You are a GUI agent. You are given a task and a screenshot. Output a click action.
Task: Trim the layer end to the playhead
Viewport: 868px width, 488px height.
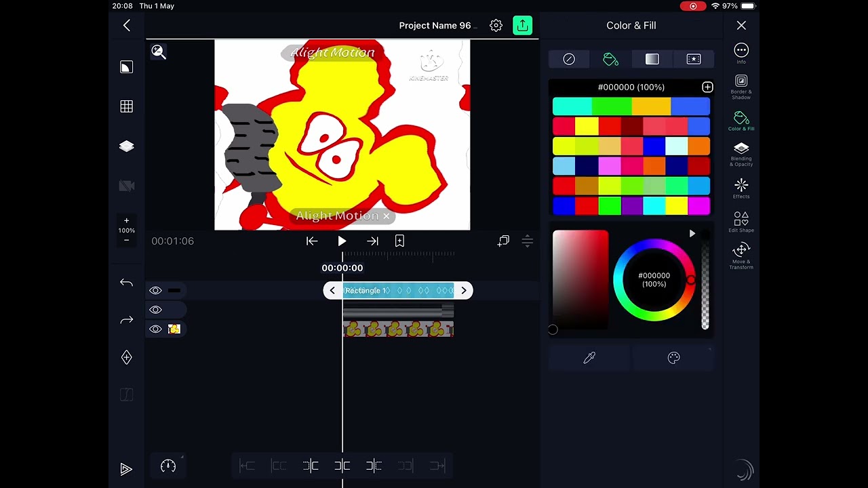coord(374,466)
